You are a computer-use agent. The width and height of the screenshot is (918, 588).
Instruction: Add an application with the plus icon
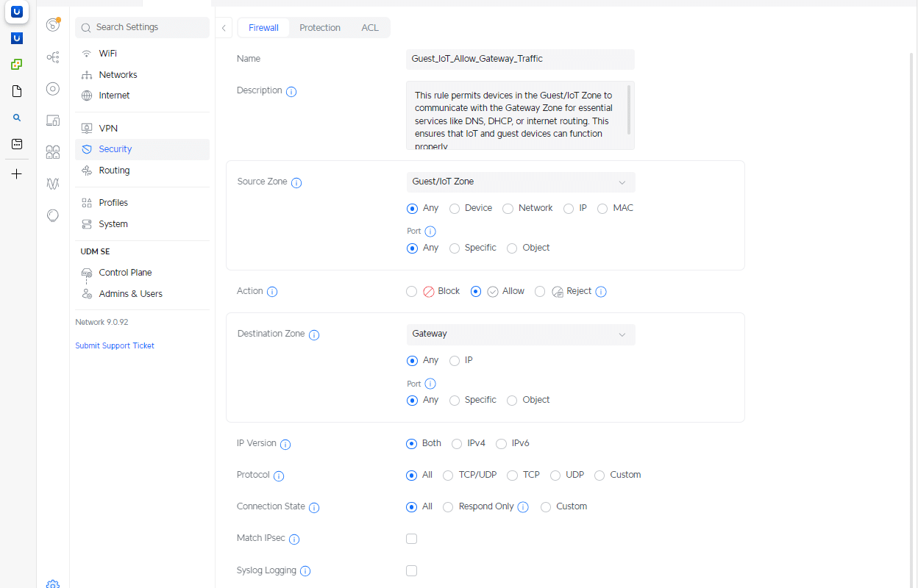[17, 174]
